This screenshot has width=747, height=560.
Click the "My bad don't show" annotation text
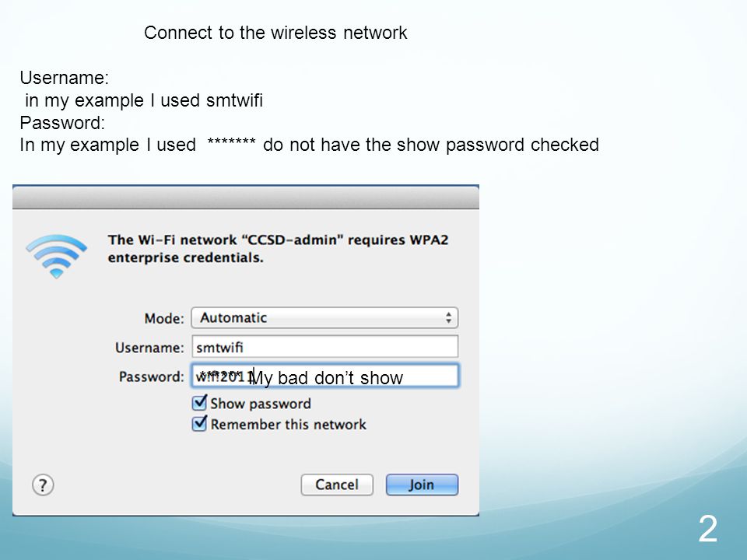tap(326, 378)
